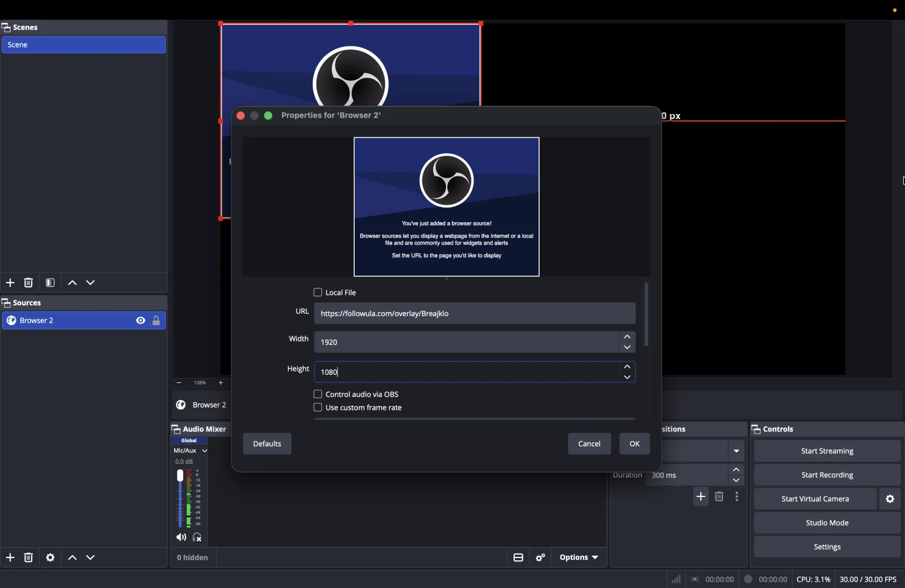Zoom out preview with minus button

[179, 383]
